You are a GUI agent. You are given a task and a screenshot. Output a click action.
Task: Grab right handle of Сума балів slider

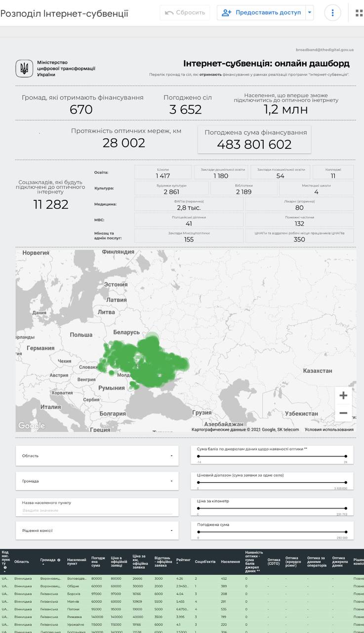pos(346,456)
